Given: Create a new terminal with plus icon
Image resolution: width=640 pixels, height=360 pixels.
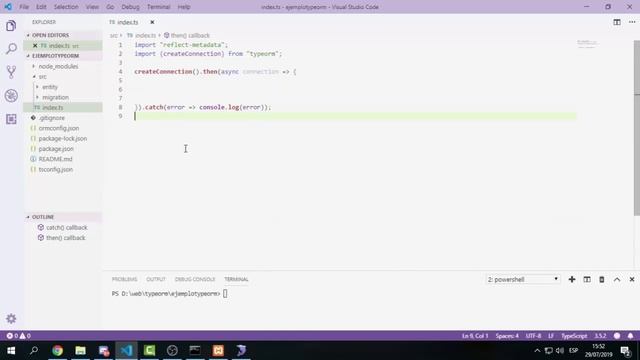Looking at the screenshot, I should coord(572,280).
